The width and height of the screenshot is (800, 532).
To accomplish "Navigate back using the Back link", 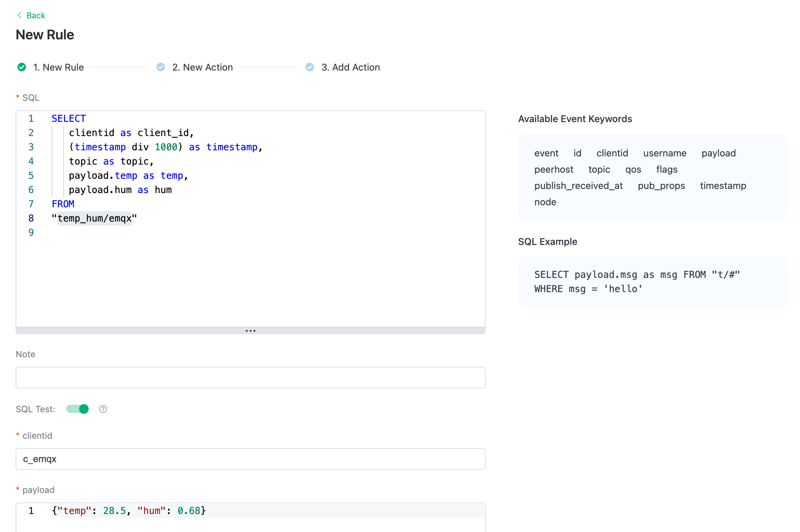I will pos(36,15).
